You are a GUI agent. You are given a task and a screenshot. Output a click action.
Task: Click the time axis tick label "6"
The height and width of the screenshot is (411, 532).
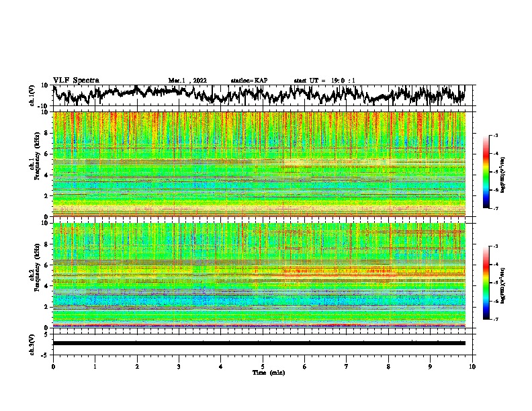click(x=305, y=367)
